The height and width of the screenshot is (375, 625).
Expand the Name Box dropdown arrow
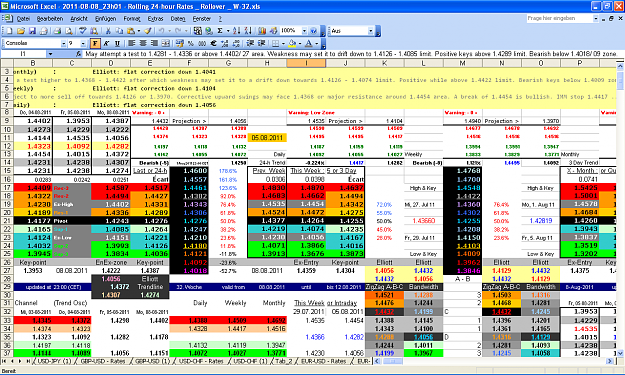tap(50, 53)
